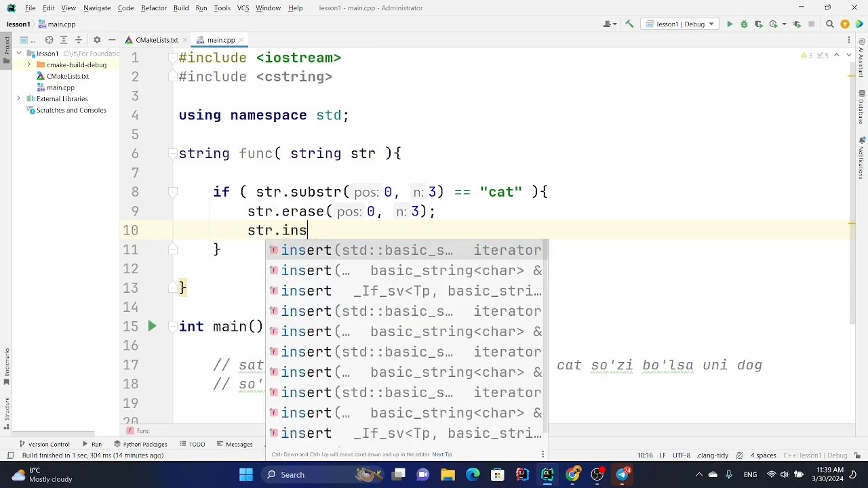This screenshot has height=488, width=868.
Task: Fold the func function at line 6
Action: click(x=173, y=154)
